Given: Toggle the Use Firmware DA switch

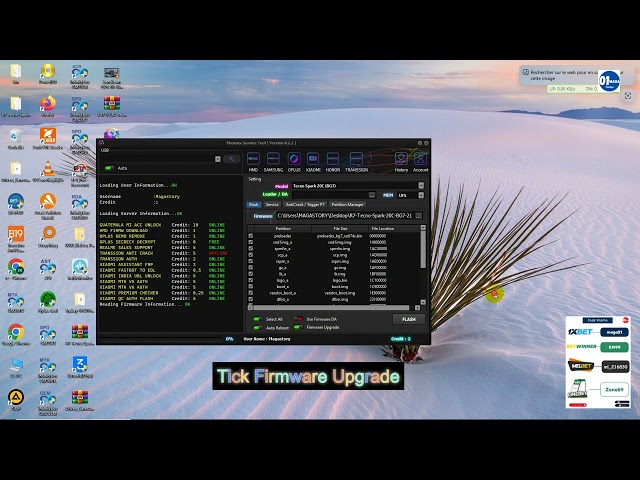Looking at the screenshot, I should (298, 319).
